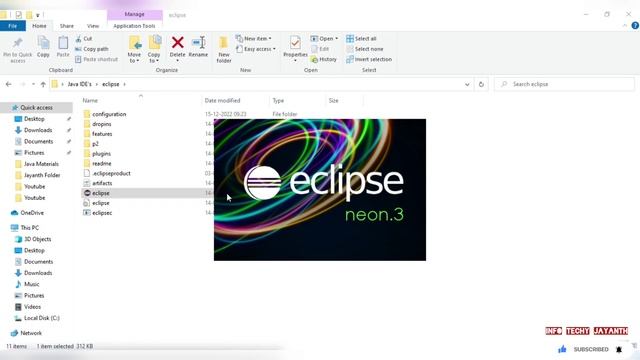Click the Manage contextual tab
The width and height of the screenshot is (640, 360).
tap(134, 14)
